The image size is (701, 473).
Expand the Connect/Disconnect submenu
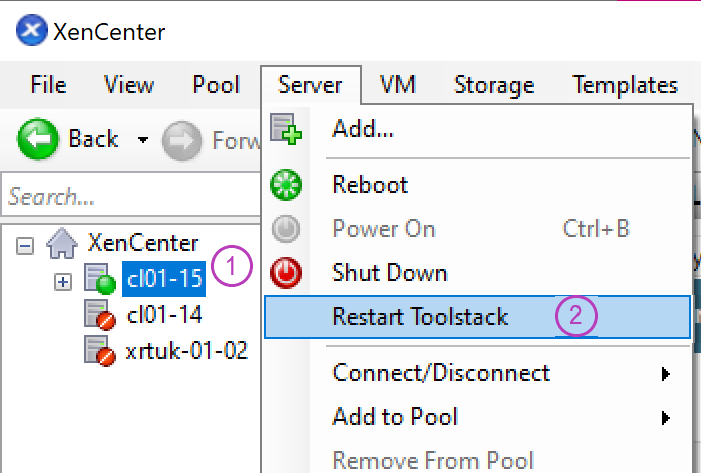pos(665,374)
